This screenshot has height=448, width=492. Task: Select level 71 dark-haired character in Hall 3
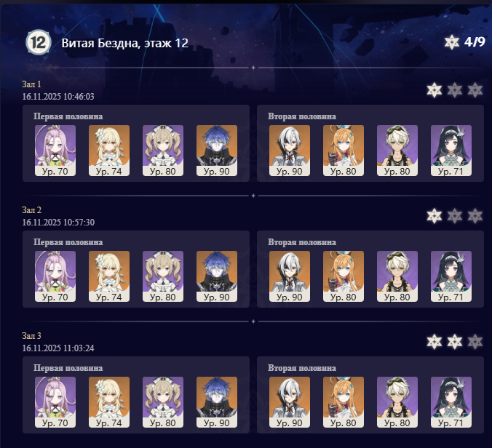click(x=451, y=402)
